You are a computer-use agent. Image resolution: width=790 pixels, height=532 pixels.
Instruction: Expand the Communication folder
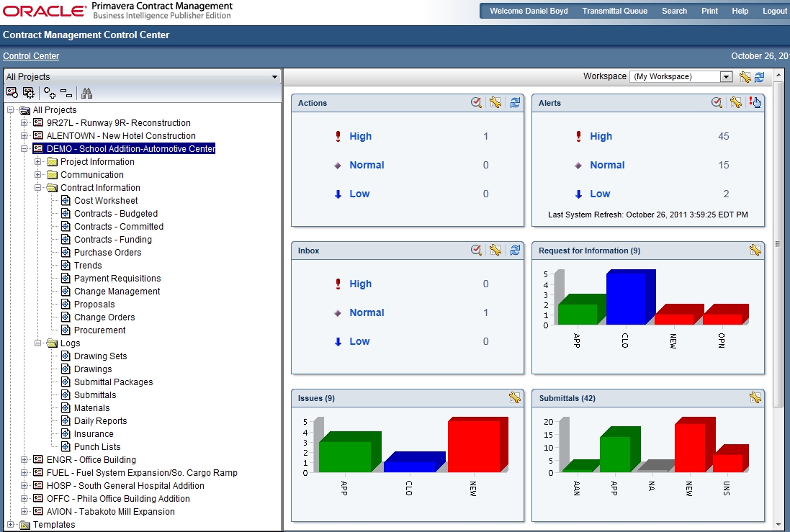pyautogui.click(x=37, y=175)
